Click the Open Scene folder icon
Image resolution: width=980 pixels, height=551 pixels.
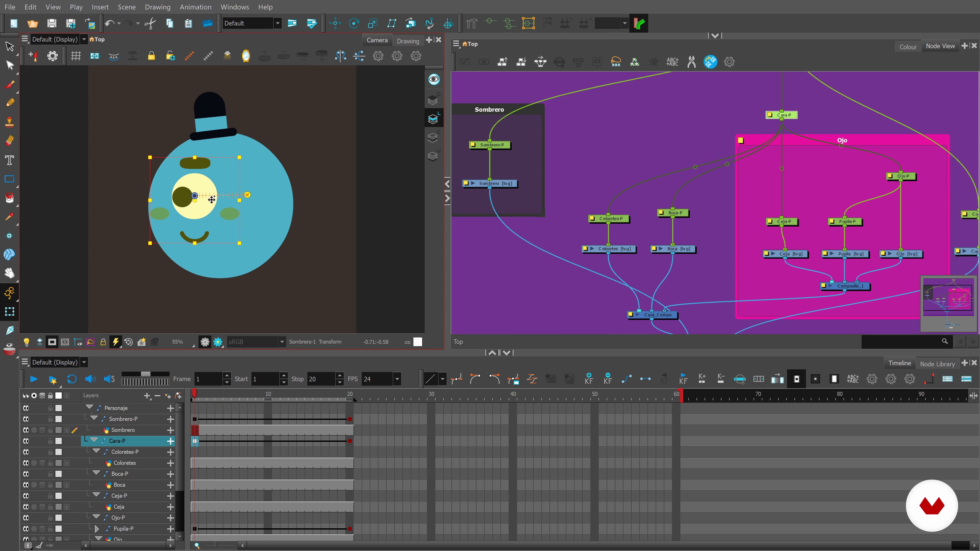point(33,23)
